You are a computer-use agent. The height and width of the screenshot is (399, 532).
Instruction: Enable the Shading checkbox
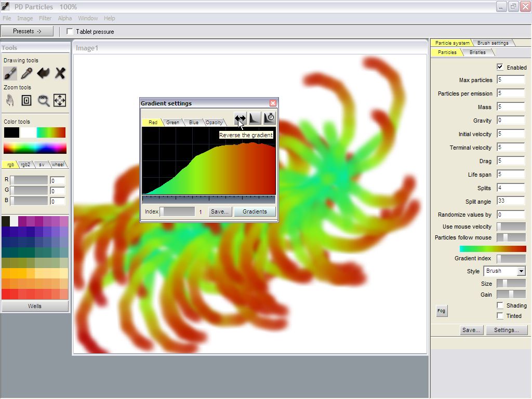[500, 305]
